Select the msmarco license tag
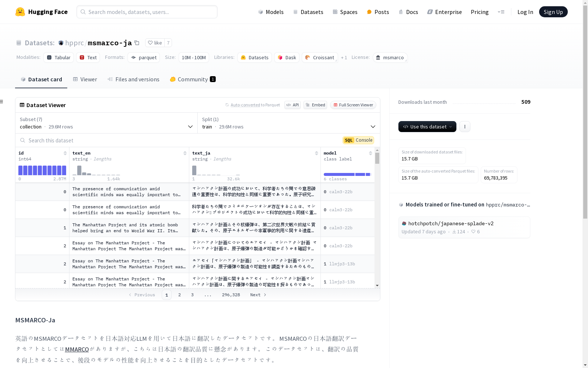This screenshot has width=588, height=368. point(390,57)
